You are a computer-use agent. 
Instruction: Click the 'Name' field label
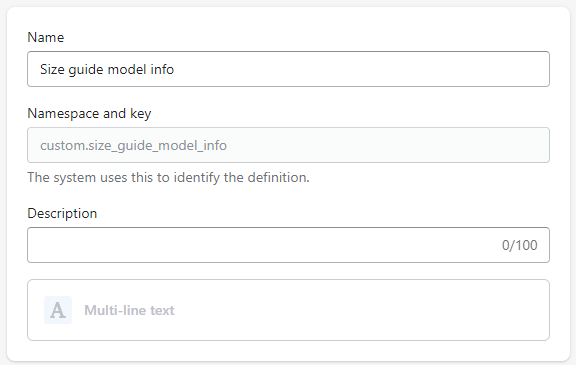click(x=46, y=37)
